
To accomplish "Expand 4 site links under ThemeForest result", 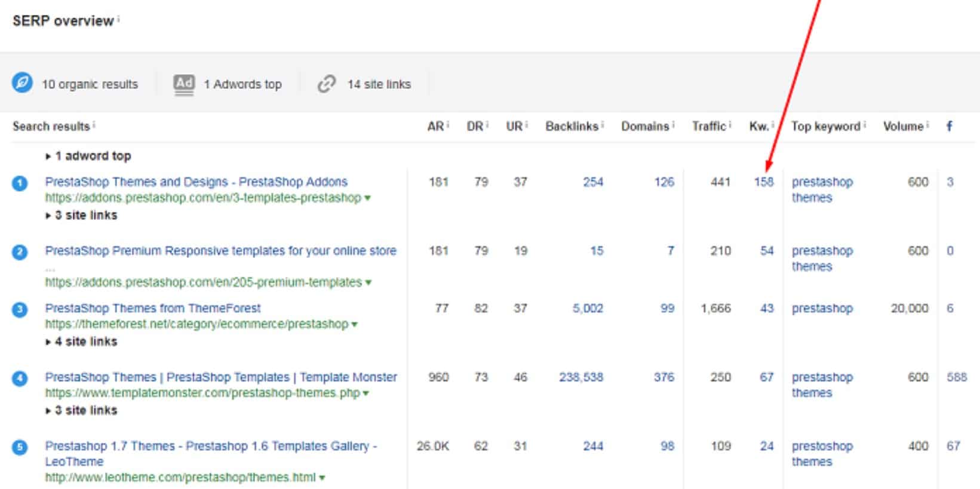I will (x=82, y=342).
